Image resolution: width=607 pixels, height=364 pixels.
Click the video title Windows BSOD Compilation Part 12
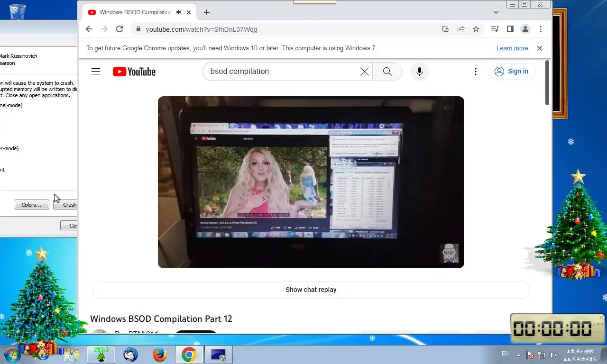pos(161,319)
